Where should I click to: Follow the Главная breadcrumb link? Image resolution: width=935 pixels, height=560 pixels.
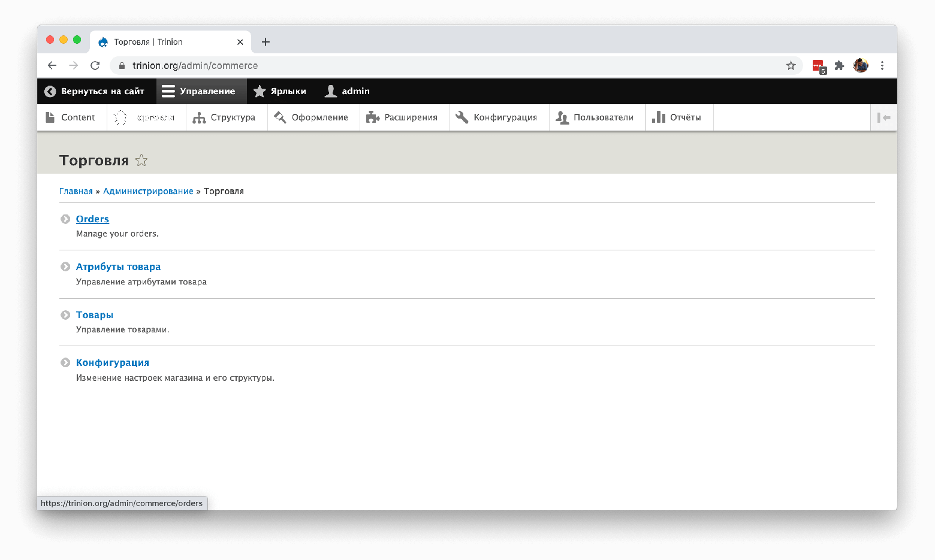76,191
